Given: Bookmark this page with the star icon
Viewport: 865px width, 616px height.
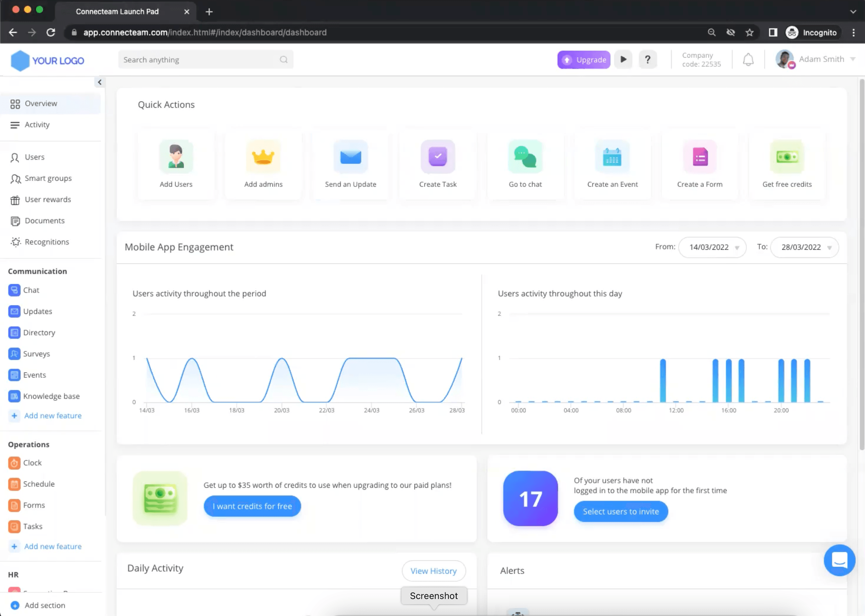Looking at the screenshot, I should tap(749, 33).
